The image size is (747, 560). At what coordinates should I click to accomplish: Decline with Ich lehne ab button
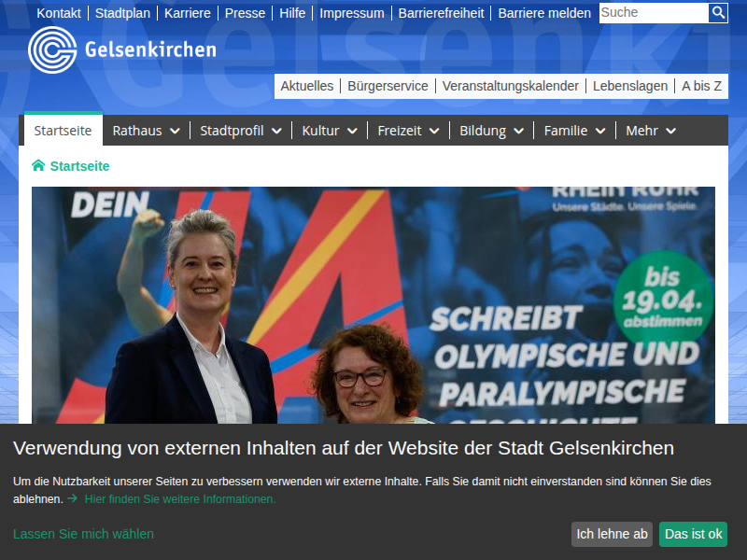(612, 534)
